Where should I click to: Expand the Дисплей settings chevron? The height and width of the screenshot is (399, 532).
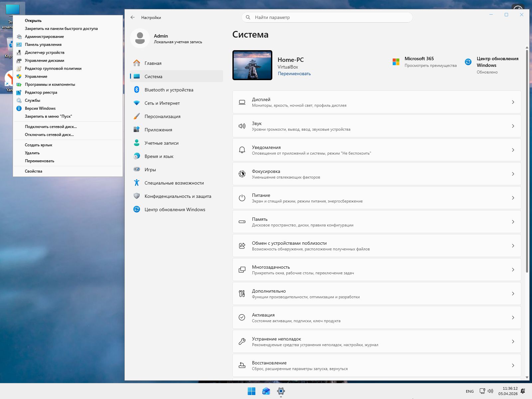[513, 102]
